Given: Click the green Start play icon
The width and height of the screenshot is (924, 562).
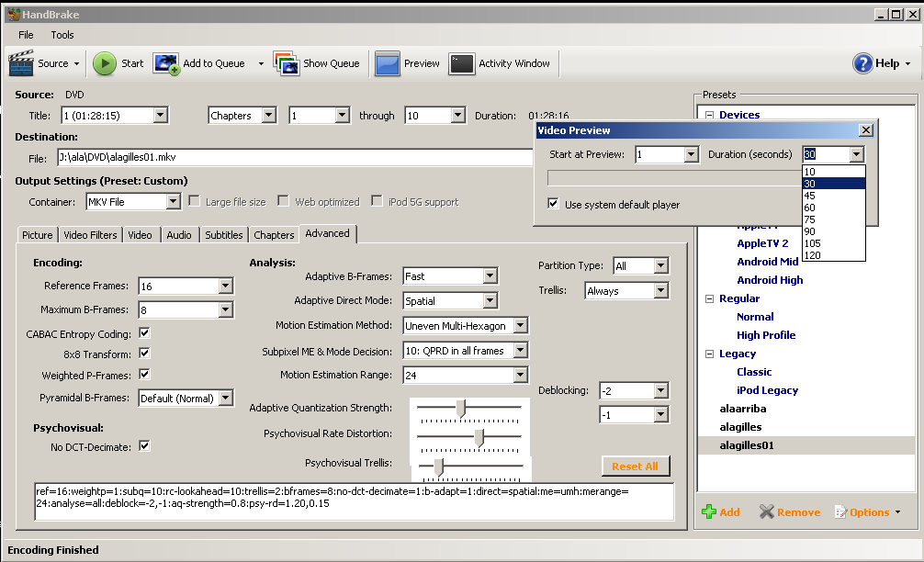Looking at the screenshot, I should [x=105, y=63].
